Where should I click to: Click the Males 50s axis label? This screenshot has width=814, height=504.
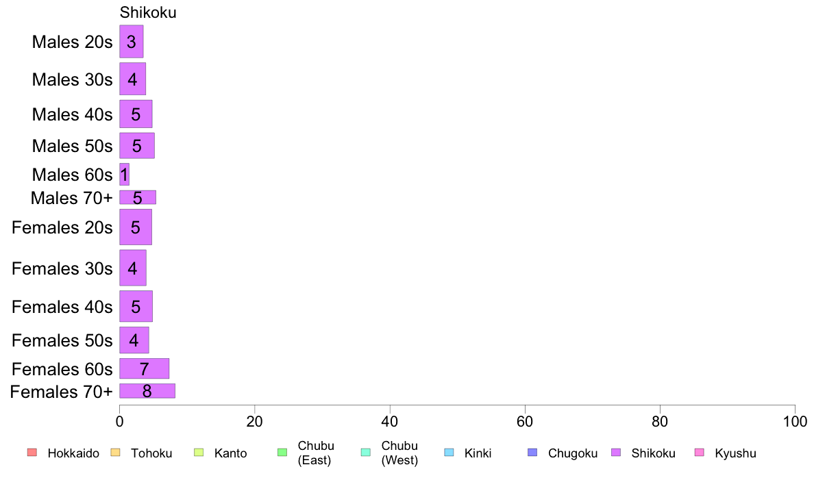(x=72, y=146)
